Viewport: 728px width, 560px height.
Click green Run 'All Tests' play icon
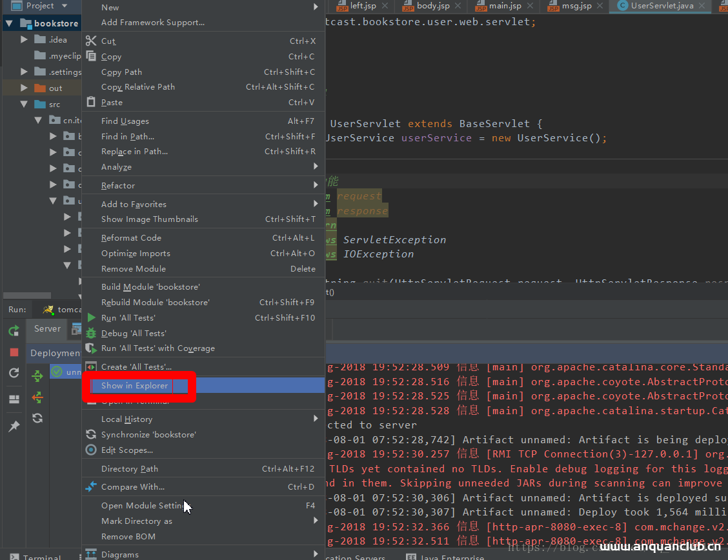coord(92,318)
